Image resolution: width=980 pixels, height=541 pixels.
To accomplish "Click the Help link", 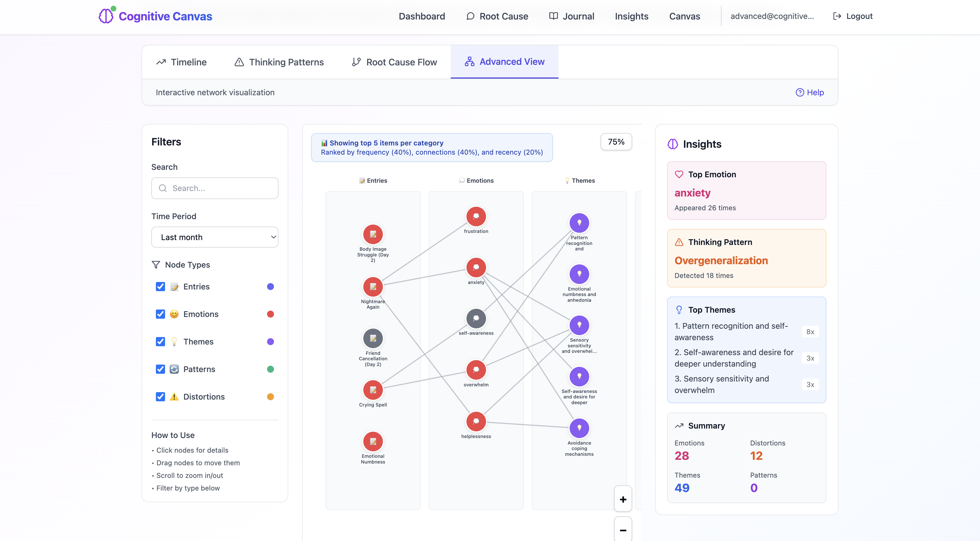I will [x=810, y=93].
